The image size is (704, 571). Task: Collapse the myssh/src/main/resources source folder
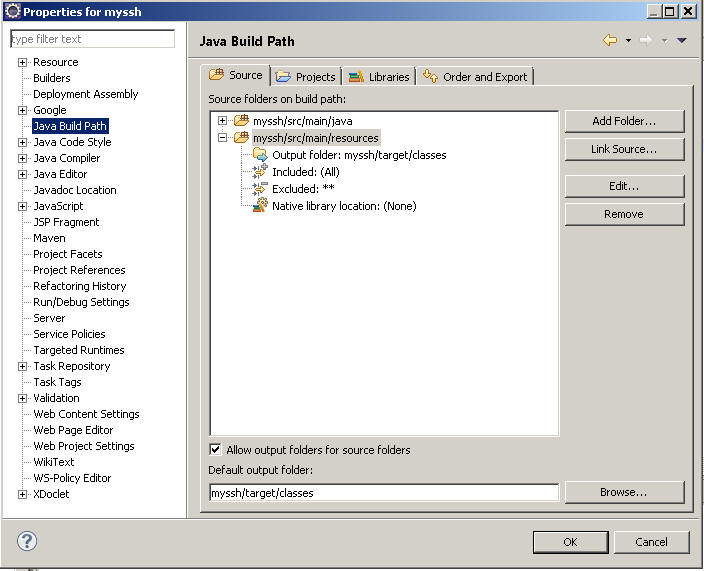click(222, 137)
